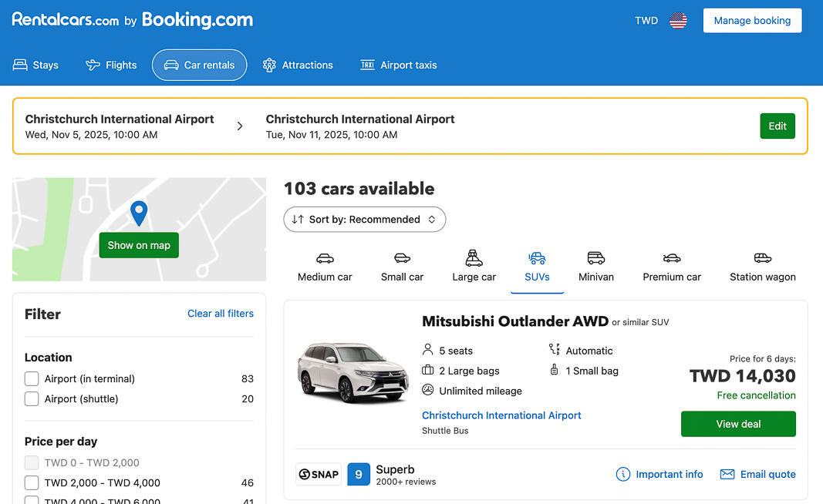Click the Important info link text
823x504 pixels.
coord(670,474)
